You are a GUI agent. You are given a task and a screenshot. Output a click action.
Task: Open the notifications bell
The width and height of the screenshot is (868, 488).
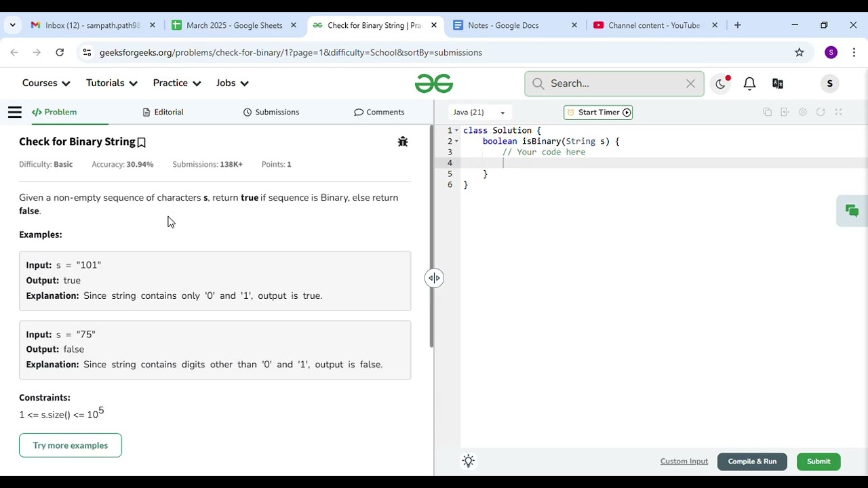coord(749,83)
